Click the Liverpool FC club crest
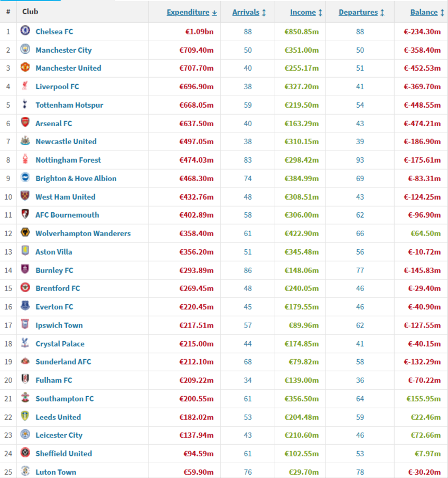 click(25, 86)
